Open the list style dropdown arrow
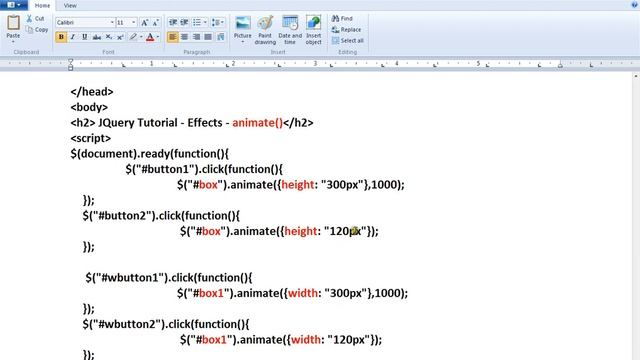This screenshot has width=640, height=360. pos(205,22)
